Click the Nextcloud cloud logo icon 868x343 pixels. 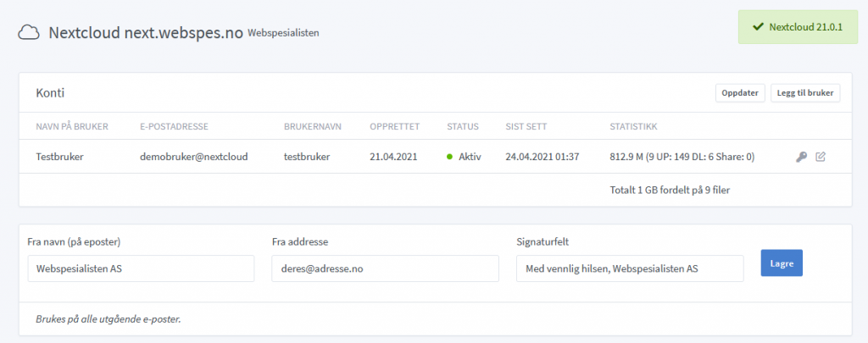click(29, 32)
